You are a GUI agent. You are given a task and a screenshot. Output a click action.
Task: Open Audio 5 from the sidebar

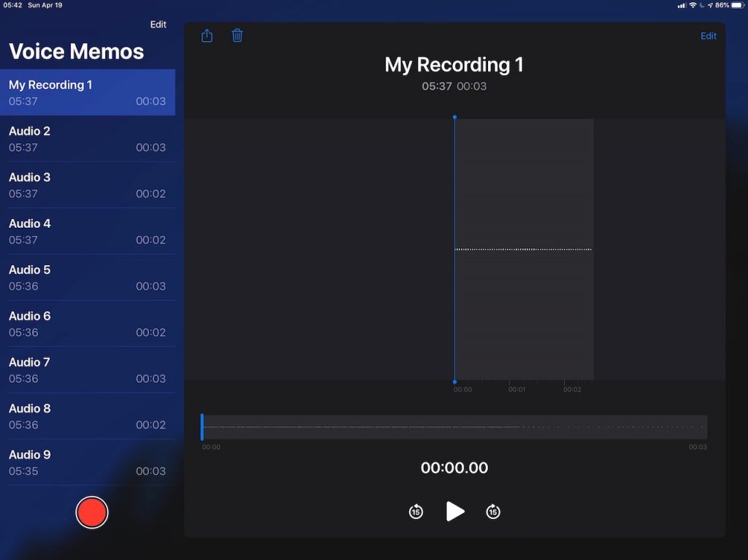[87, 277]
